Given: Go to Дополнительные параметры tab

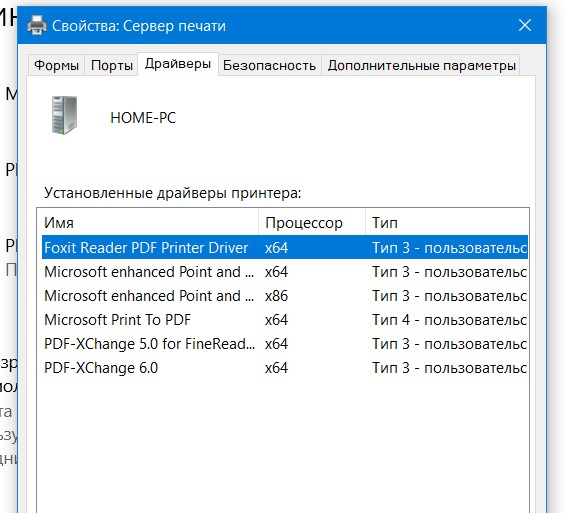Looking at the screenshot, I should click(x=421, y=65).
